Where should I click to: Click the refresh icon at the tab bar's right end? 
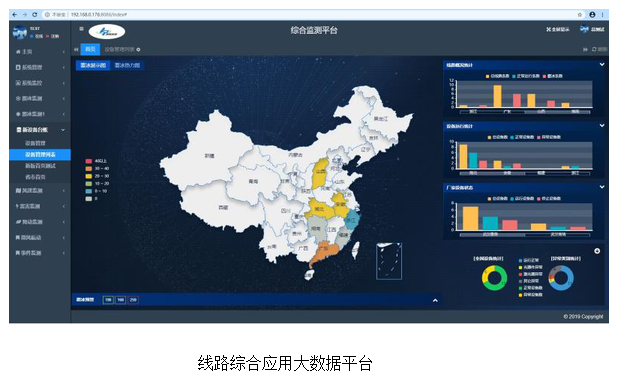click(594, 49)
